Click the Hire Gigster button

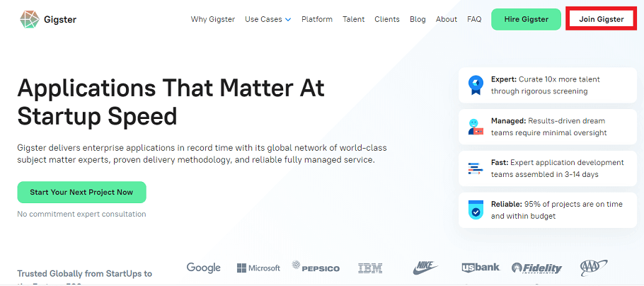526,19
